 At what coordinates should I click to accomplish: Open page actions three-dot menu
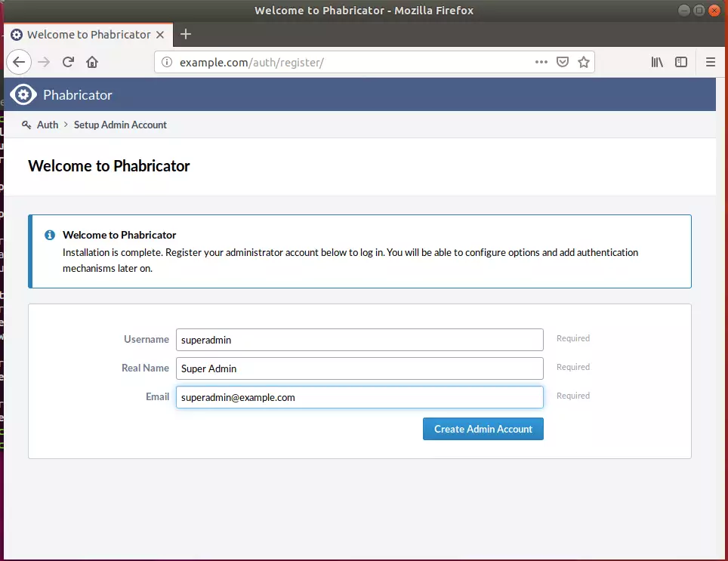tap(541, 62)
